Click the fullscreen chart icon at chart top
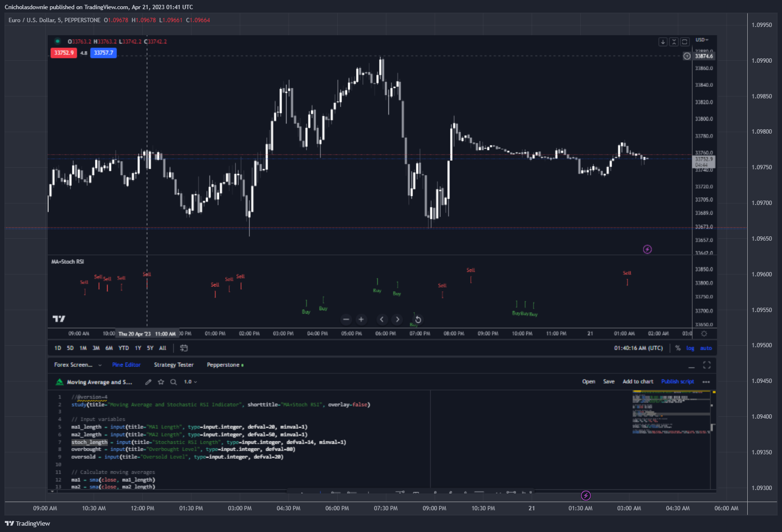This screenshot has width=782, height=532. (x=685, y=42)
